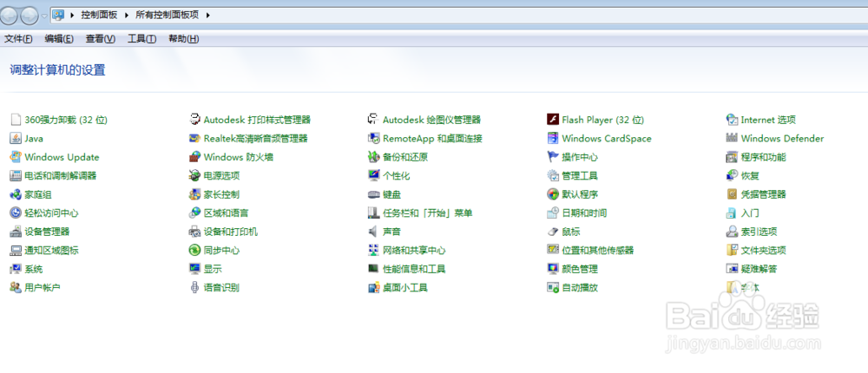Open the 鼠标 icon
868x373 pixels.
point(552,232)
